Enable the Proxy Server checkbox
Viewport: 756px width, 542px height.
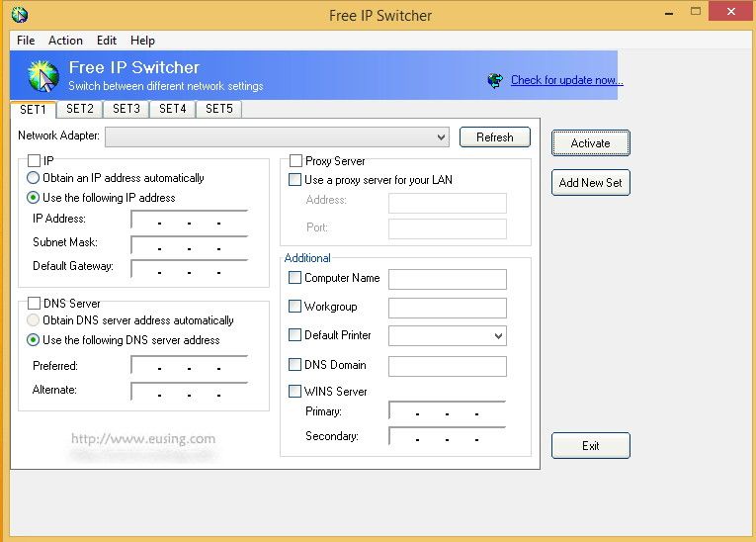[295, 160]
